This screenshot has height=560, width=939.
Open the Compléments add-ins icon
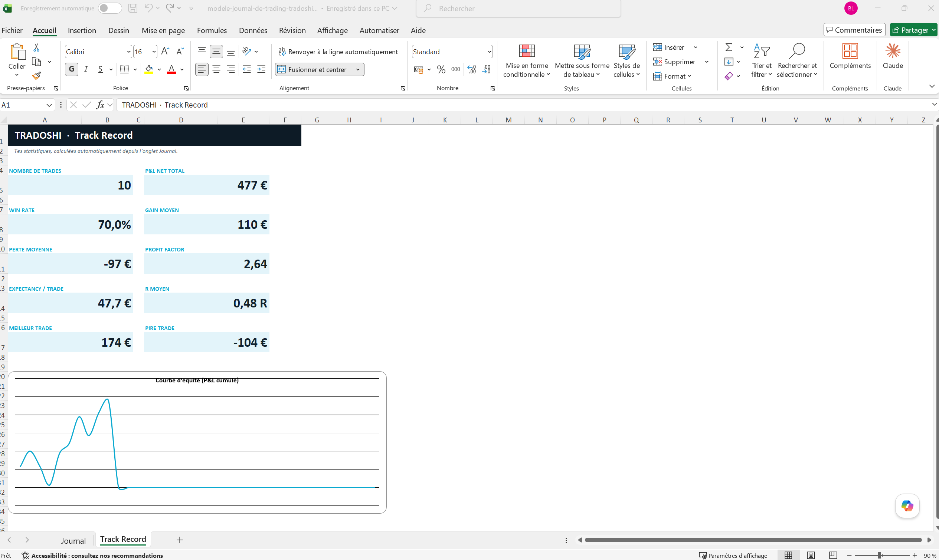(x=850, y=56)
